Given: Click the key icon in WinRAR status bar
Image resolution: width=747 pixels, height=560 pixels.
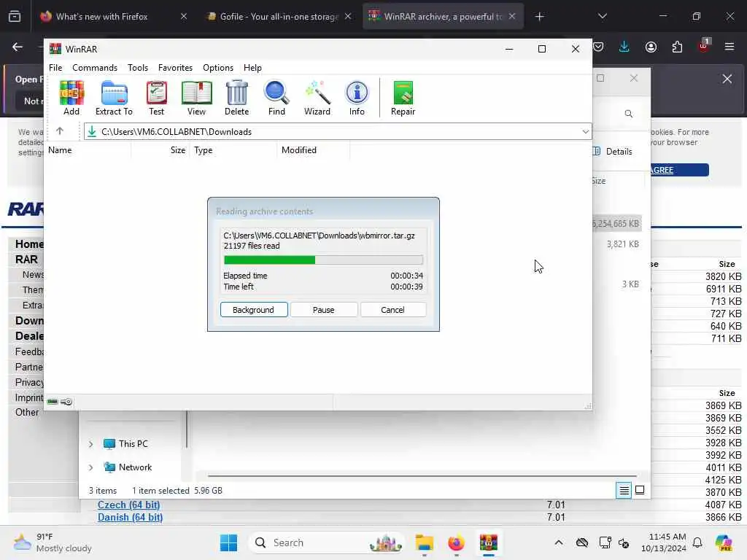Looking at the screenshot, I should tap(66, 402).
